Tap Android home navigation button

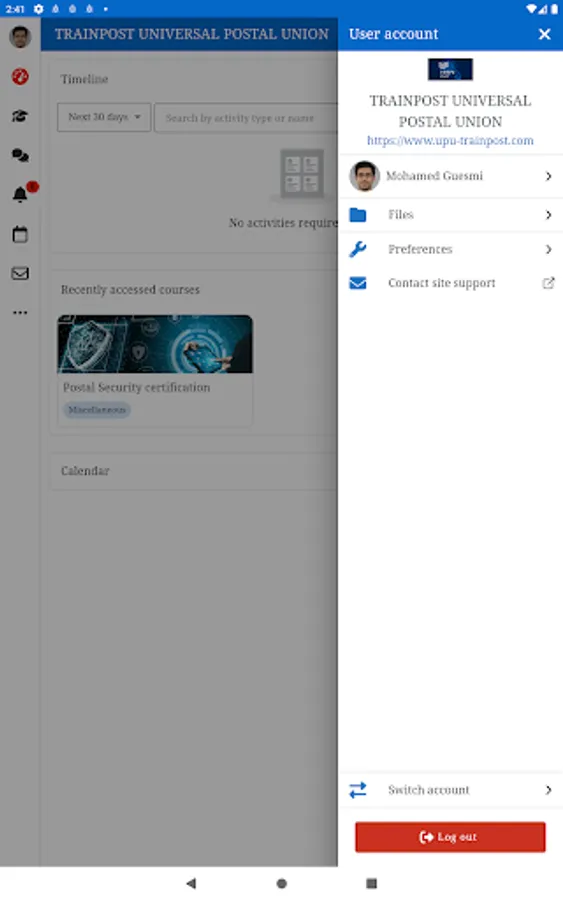tap(281, 883)
